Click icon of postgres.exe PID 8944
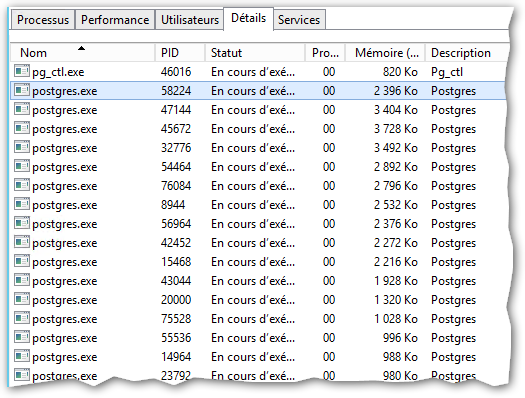The height and width of the screenshot is (398, 525). click(x=22, y=204)
